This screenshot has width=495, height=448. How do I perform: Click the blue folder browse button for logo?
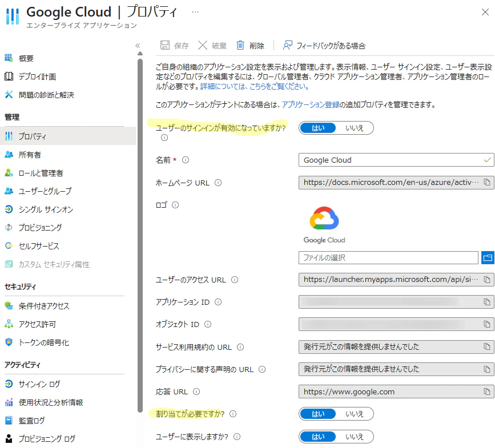(488, 258)
